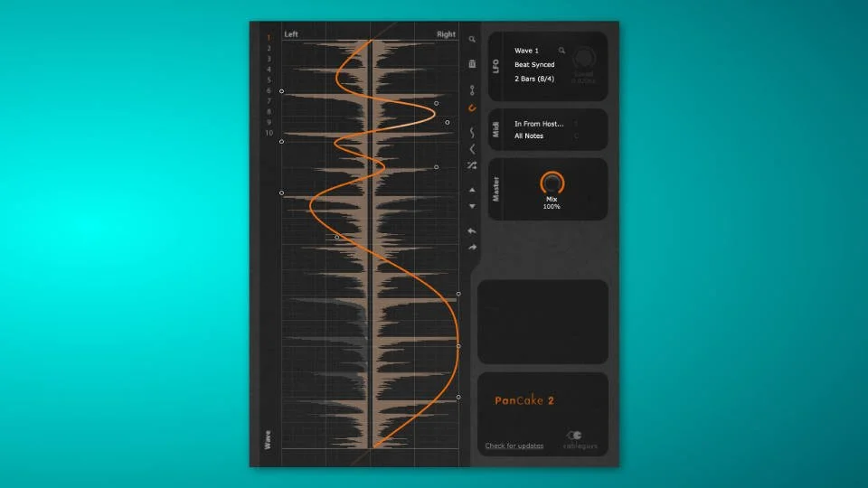Screen dimensions: 868x488
Task: Click the PanCake 2 logo
Action: (524, 400)
